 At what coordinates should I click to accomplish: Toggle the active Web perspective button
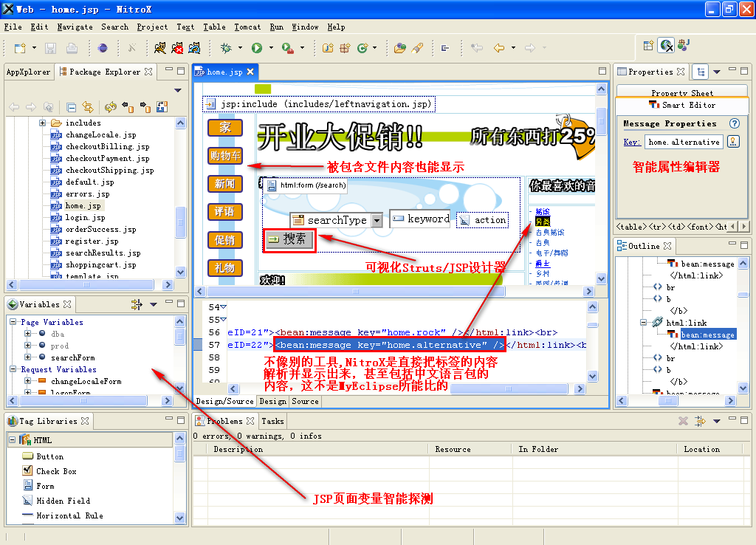667,45
